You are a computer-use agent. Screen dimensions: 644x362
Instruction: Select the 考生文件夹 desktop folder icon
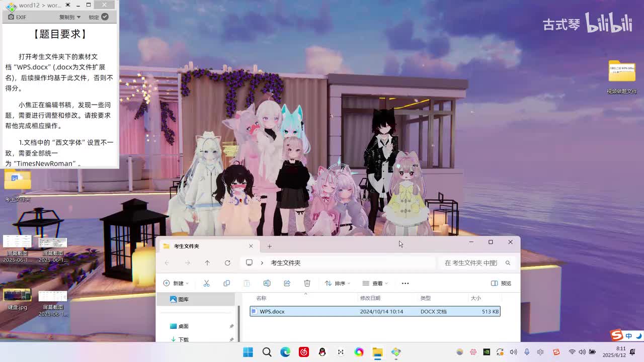click(18, 185)
